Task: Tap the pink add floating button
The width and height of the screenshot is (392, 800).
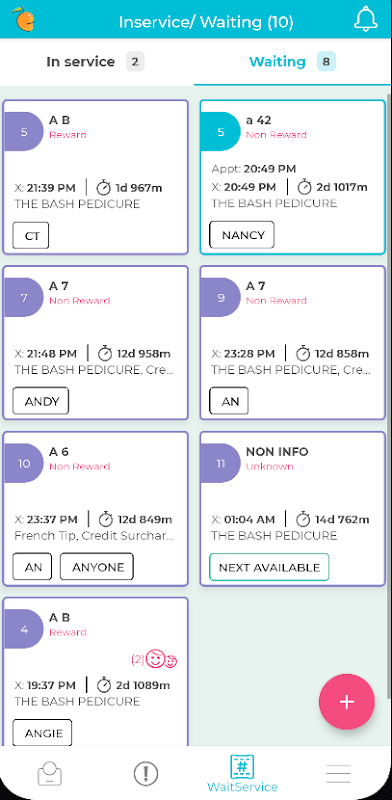Action: [x=347, y=702]
